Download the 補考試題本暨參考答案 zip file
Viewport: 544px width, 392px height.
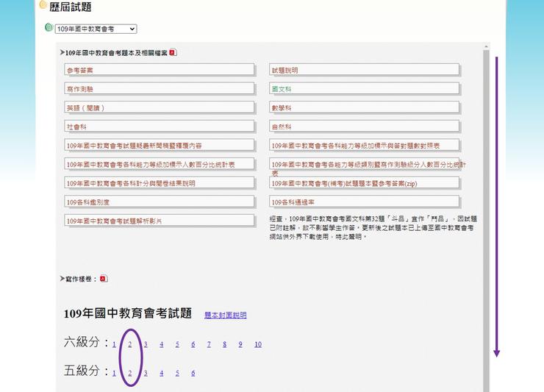(x=344, y=183)
